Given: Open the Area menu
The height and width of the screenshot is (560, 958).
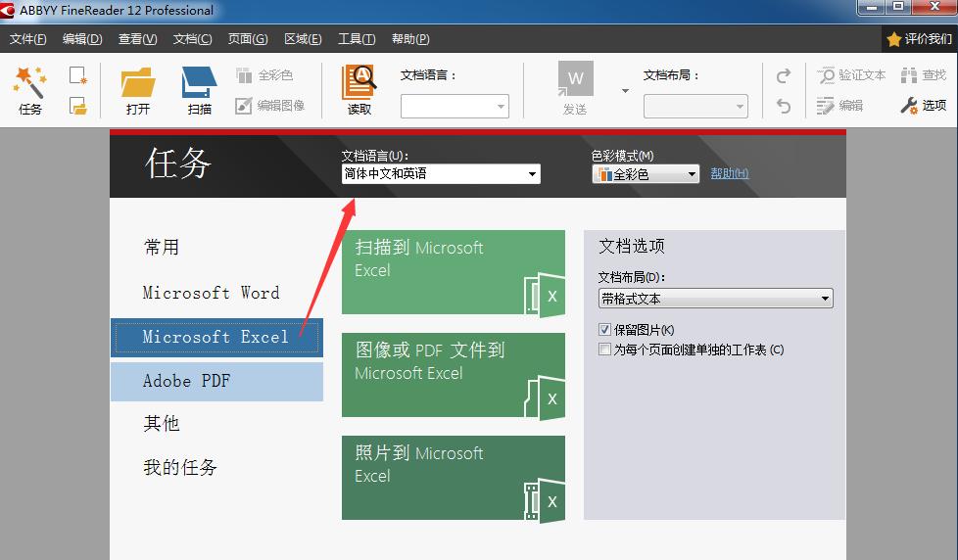Looking at the screenshot, I should (303, 39).
